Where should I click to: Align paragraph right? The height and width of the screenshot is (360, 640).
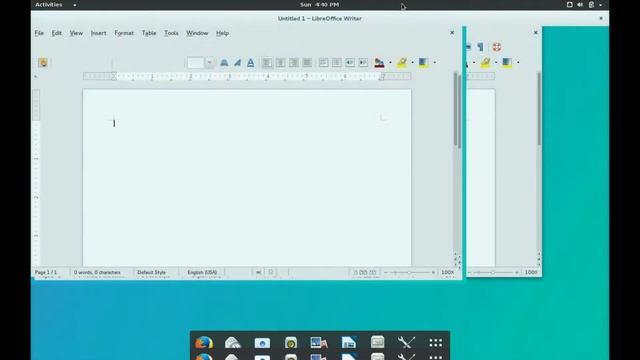293,62
